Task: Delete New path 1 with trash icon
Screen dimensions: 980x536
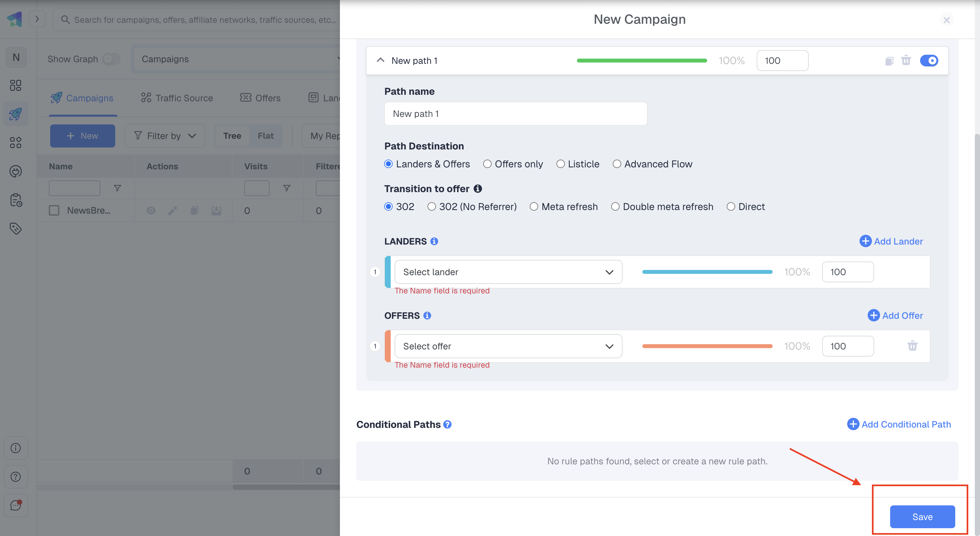Action: [906, 61]
